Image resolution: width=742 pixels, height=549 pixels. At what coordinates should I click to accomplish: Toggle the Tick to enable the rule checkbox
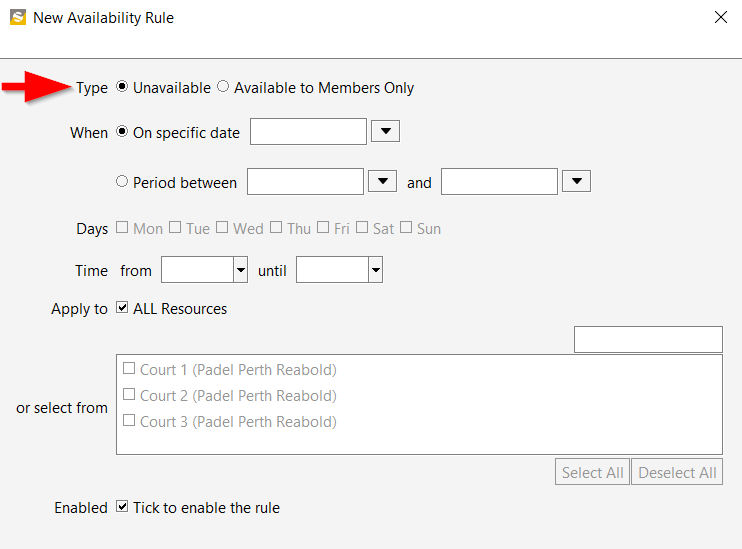122,506
